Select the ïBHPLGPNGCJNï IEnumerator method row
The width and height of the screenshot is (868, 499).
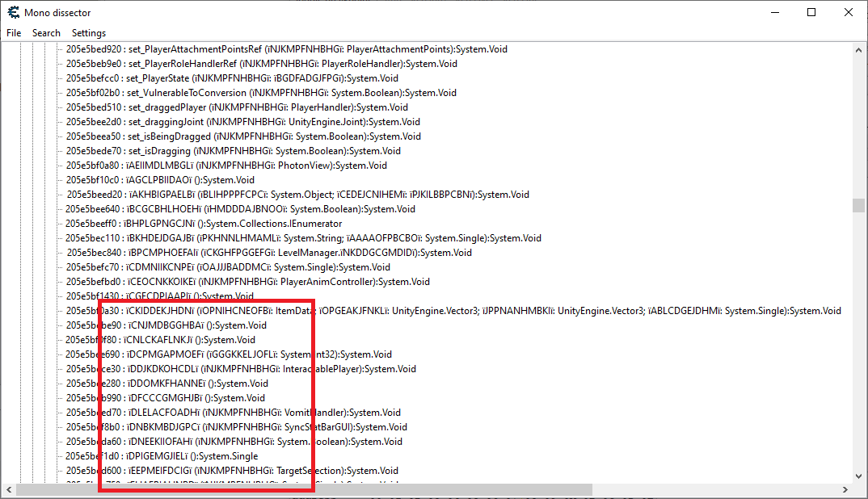tap(204, 224)
